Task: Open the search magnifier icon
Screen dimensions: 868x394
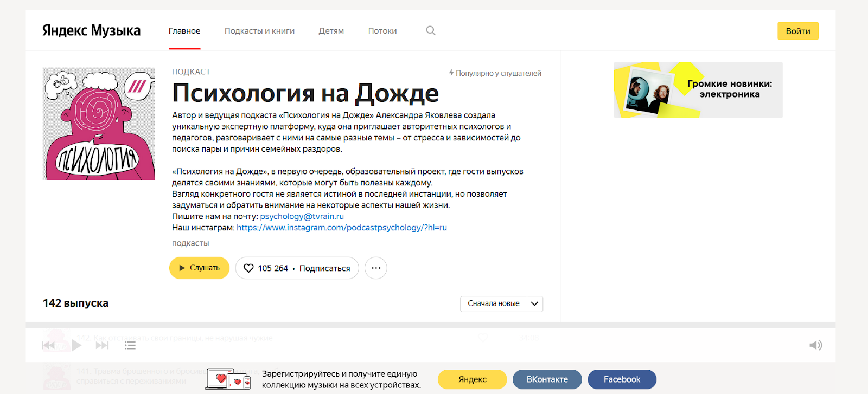Action: pyautogui.click(x=431, y=30)
